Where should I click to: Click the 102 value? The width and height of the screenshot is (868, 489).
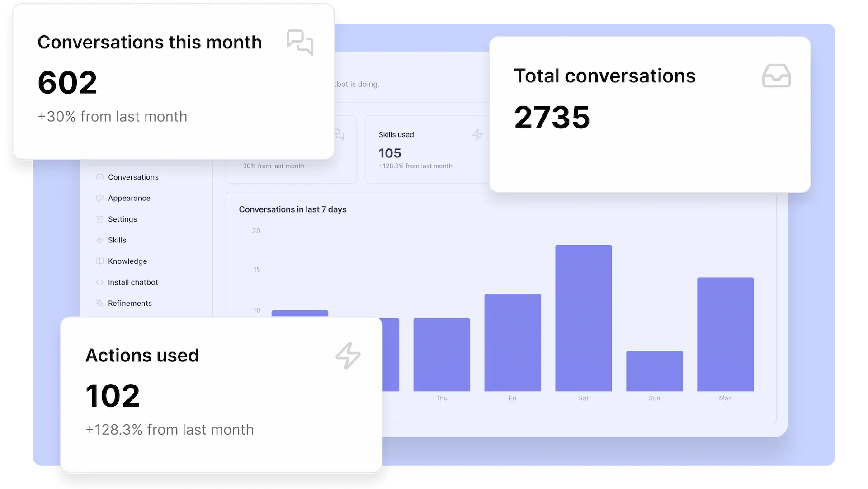(113, 396)
